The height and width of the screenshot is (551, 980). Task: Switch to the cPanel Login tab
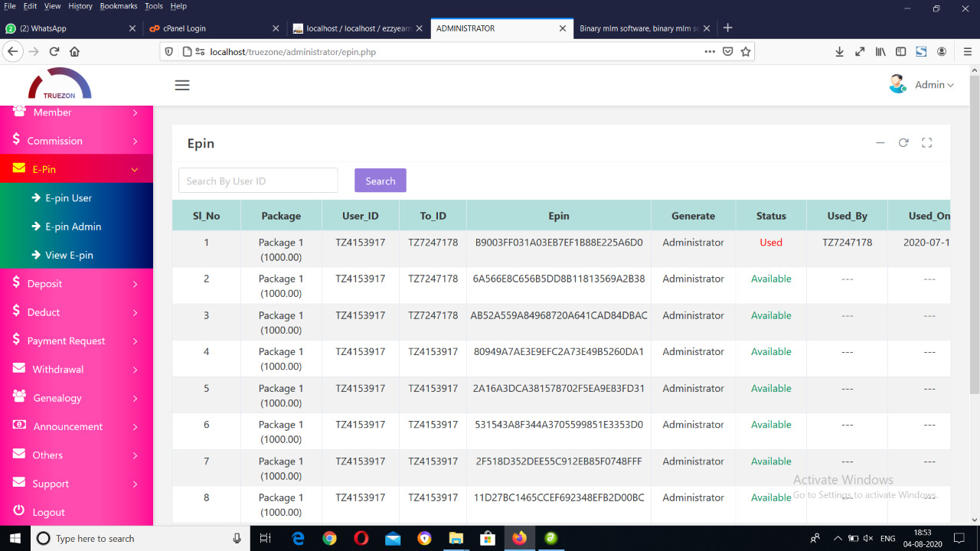coord(214,28)
